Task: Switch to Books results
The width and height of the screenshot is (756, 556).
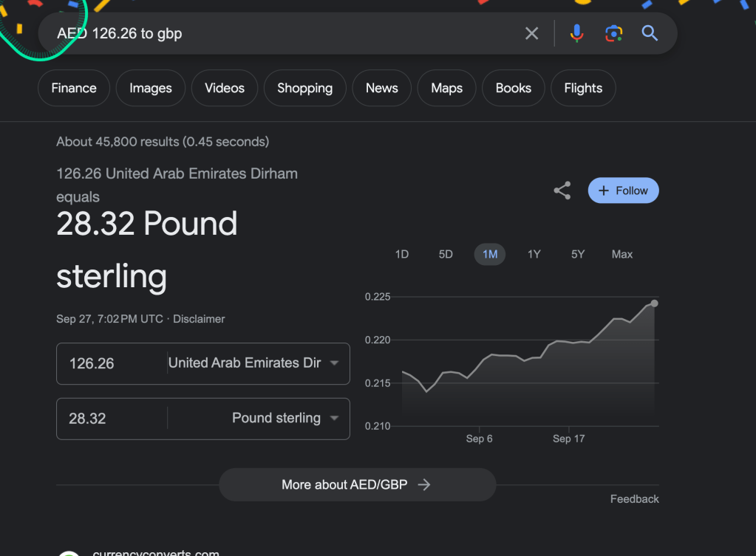Action: (x=513, y=88)
